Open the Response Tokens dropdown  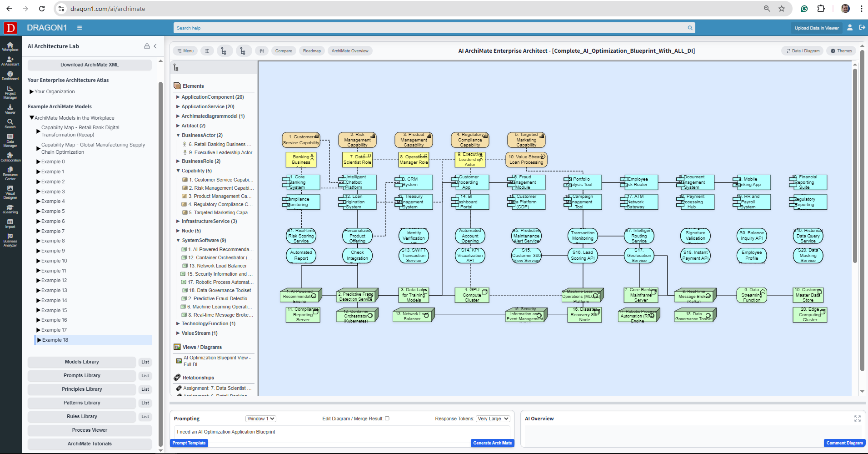pyautogui.click(x=493, y=419)
